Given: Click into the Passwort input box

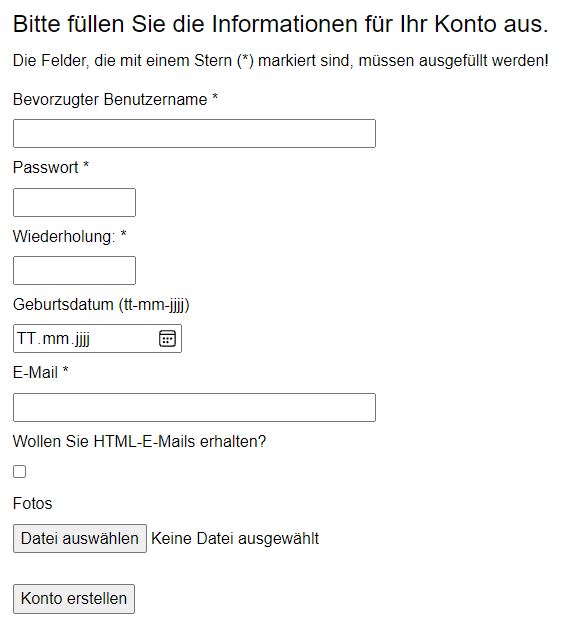Looking at the screenshot, I should point(74,203).
